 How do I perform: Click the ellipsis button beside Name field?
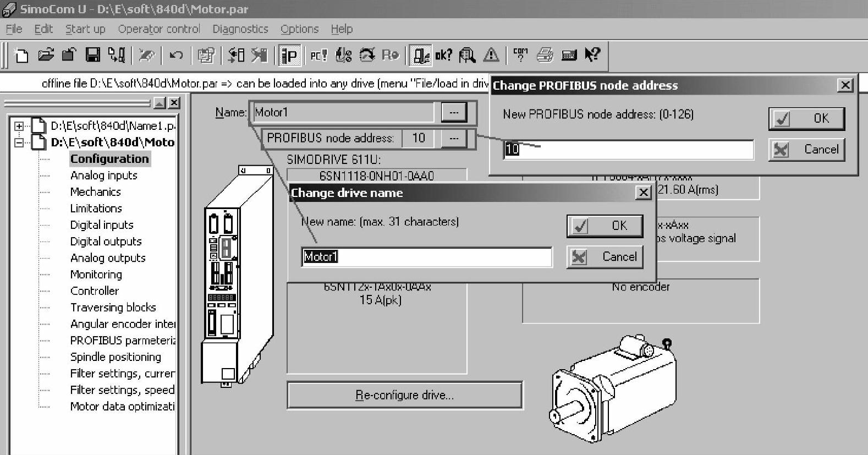[454, 112]
